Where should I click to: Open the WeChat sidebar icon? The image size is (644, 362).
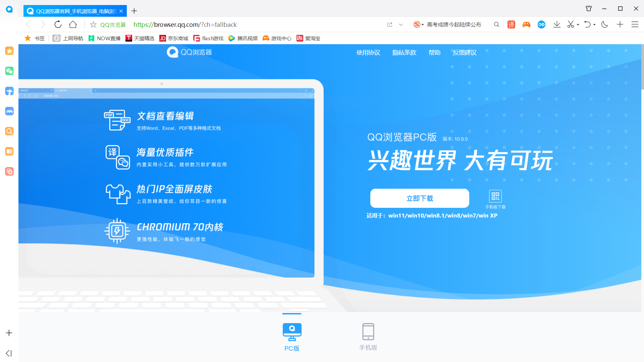click(9, 71)
